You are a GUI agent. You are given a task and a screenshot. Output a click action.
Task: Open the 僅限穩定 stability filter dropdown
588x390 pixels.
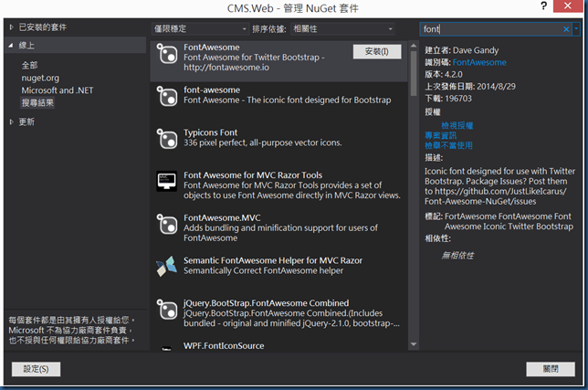click(200, 29)
